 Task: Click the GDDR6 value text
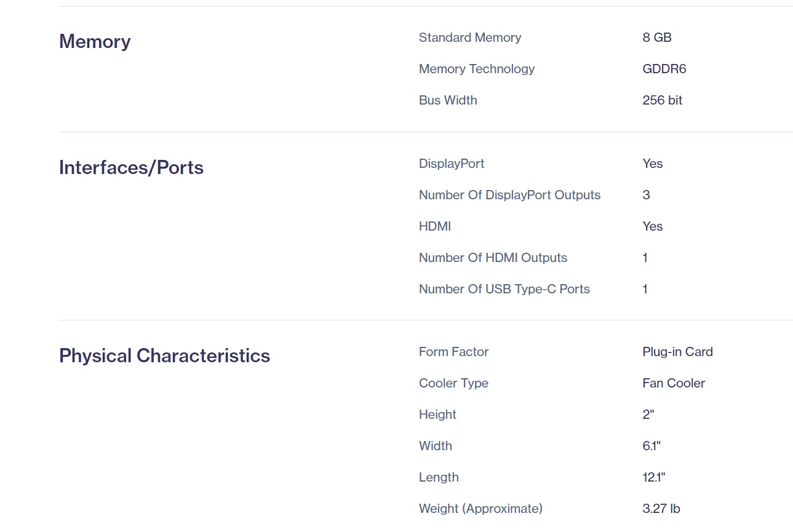click(664, 69)
